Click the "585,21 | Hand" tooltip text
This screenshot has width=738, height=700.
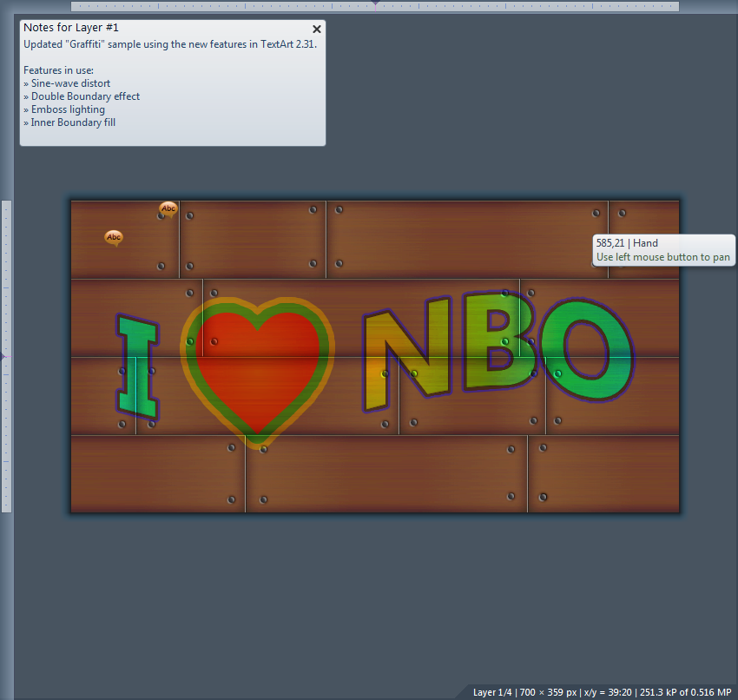tap(627, 243)
